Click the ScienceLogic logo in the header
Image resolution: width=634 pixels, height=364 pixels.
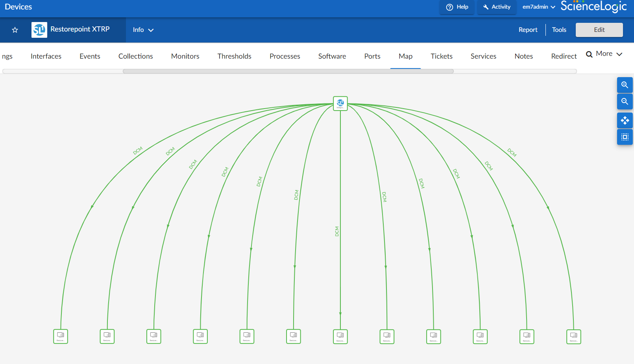coord(593,6)
